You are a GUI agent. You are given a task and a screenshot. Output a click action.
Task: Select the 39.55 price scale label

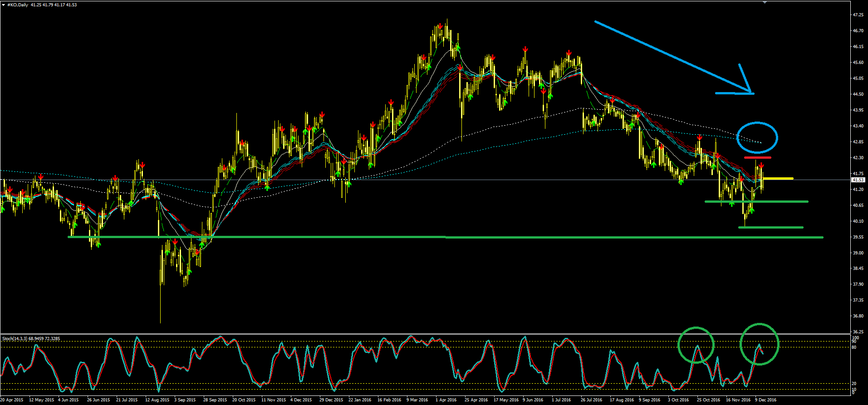(858, 237)
